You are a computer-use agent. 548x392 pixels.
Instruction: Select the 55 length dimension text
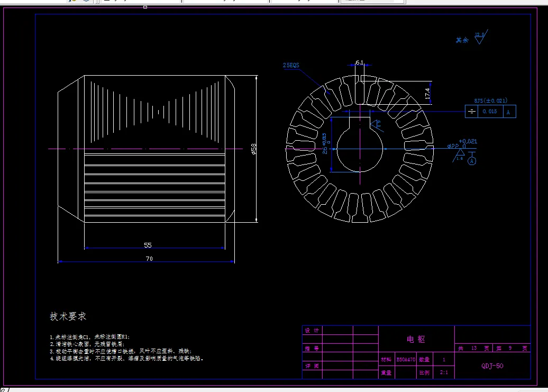pyautogui.click(x=148, y=245)
